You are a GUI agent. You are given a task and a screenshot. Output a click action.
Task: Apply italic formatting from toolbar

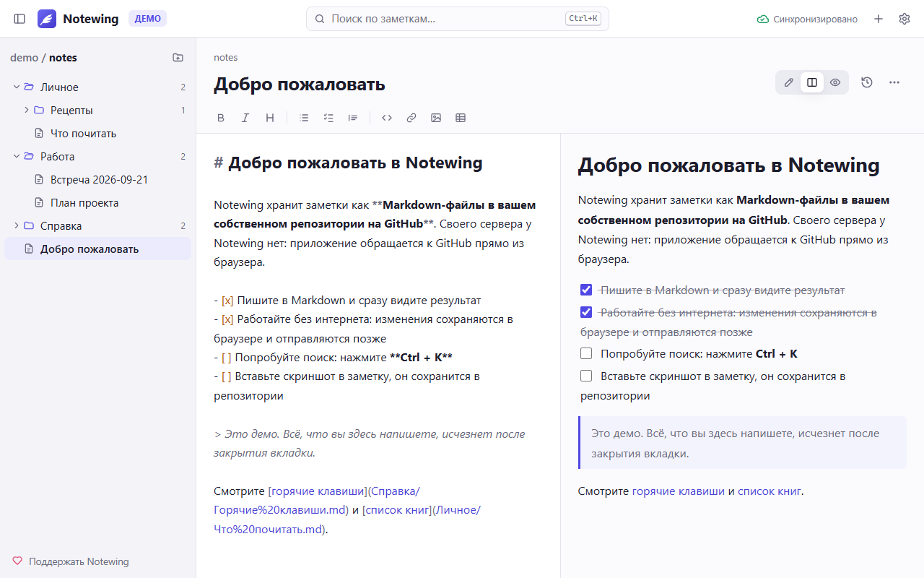(x=245, y=118)
